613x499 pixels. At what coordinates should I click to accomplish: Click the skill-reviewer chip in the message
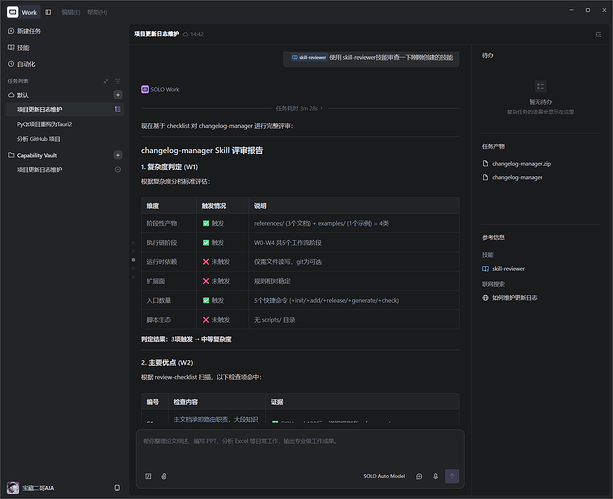309,57
